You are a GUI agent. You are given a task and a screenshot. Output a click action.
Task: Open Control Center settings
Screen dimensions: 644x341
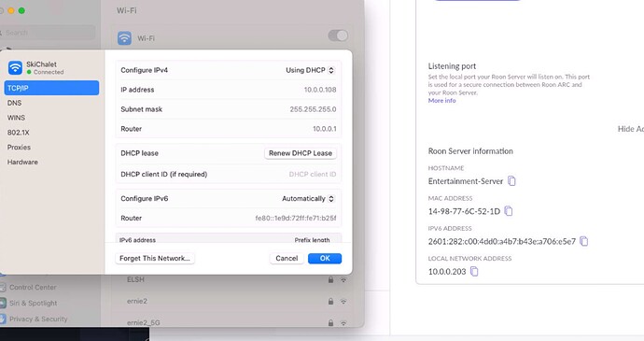(x=33, y=287)
